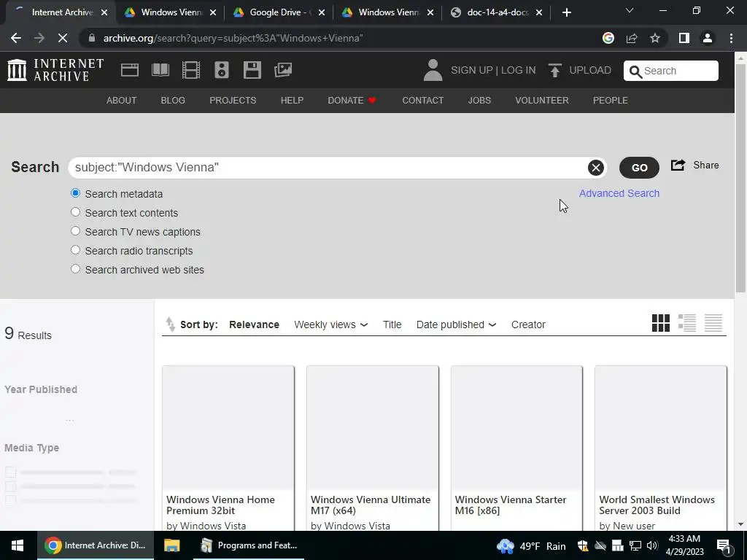Select Search archived web sites radio button
The height and width of the screenshot is (560, 747).
click(75, 269)
